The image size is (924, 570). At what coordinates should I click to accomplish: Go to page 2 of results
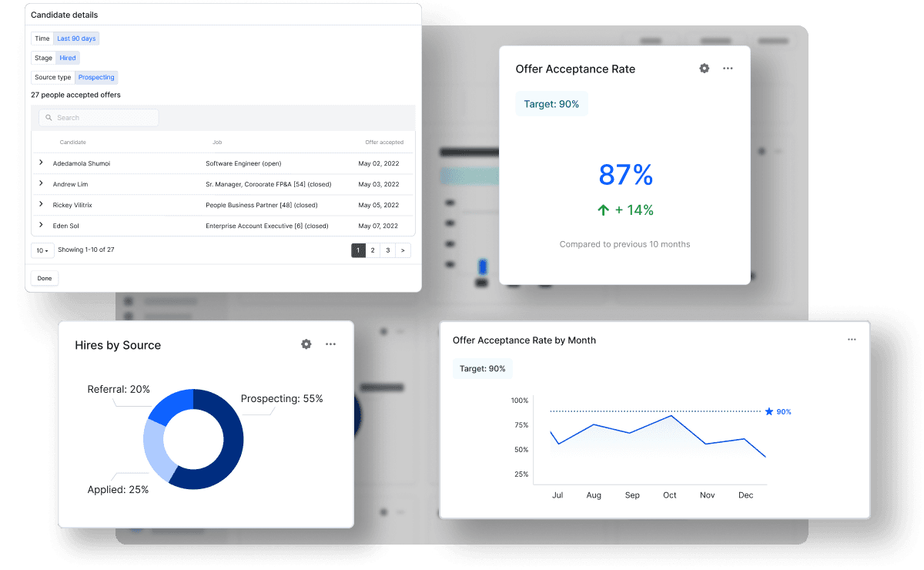373,250
